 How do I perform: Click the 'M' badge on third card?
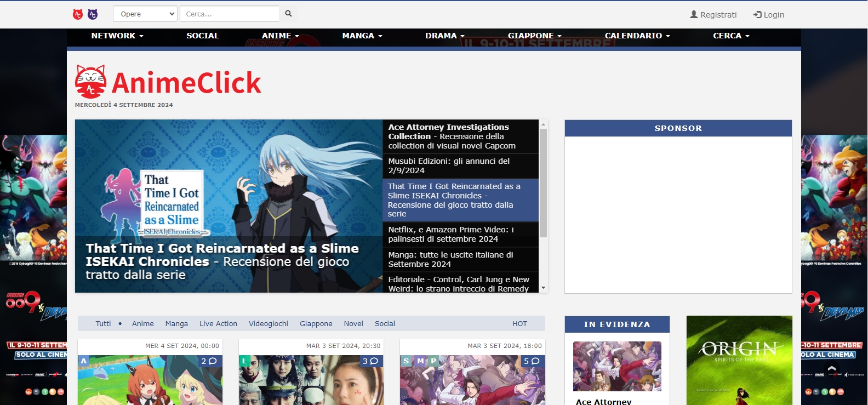pyautogui.click(x=420, y=361)
